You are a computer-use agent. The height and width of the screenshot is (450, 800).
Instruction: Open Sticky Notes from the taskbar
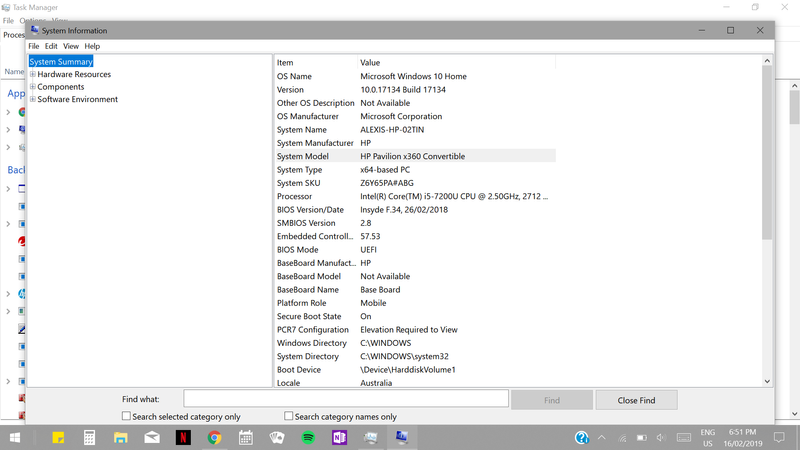[58, 438]
